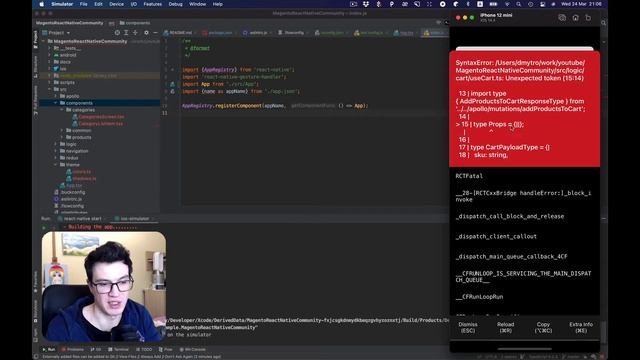Click the components breadcrumb in navigation bar

[135, 23]
